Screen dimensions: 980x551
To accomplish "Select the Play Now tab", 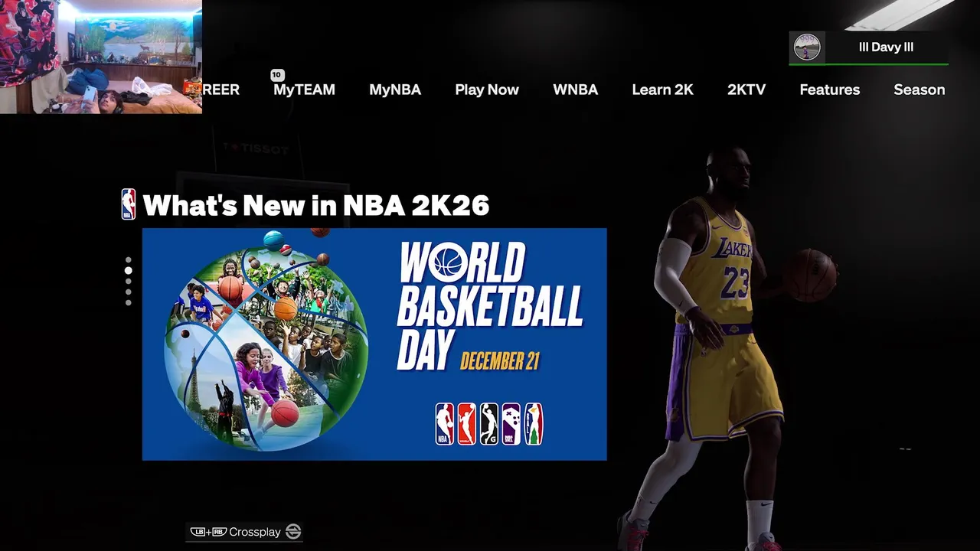I will [x=487, y=90].
